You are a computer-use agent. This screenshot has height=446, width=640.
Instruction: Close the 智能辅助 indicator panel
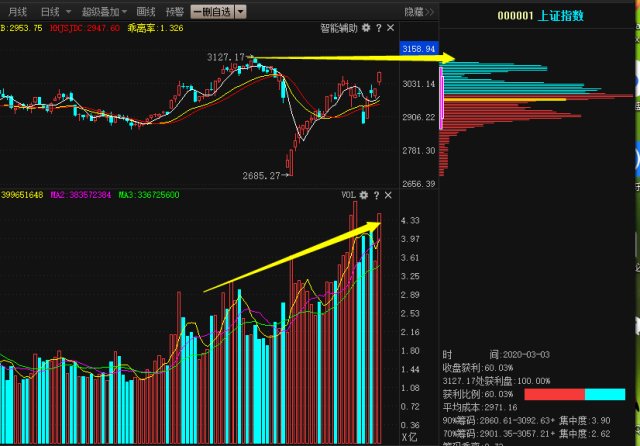click(391, 28)
